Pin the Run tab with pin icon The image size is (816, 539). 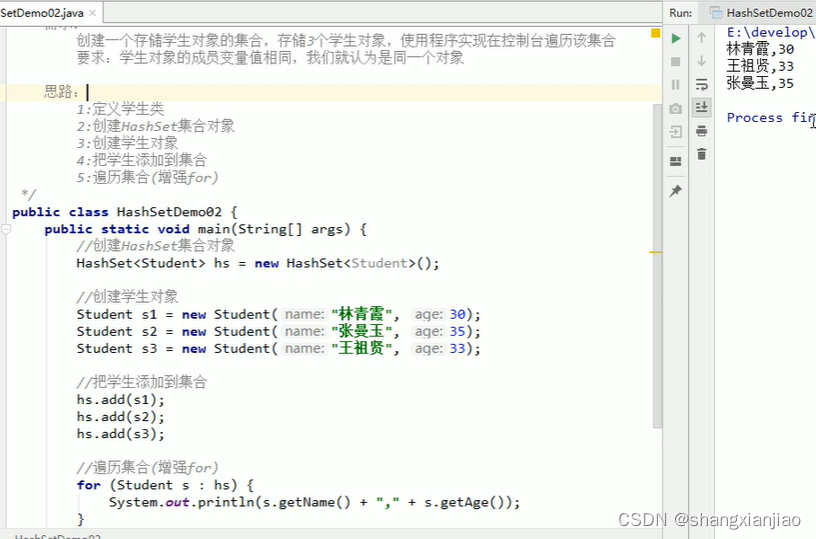pyautogui.click(x=675, y=191)
